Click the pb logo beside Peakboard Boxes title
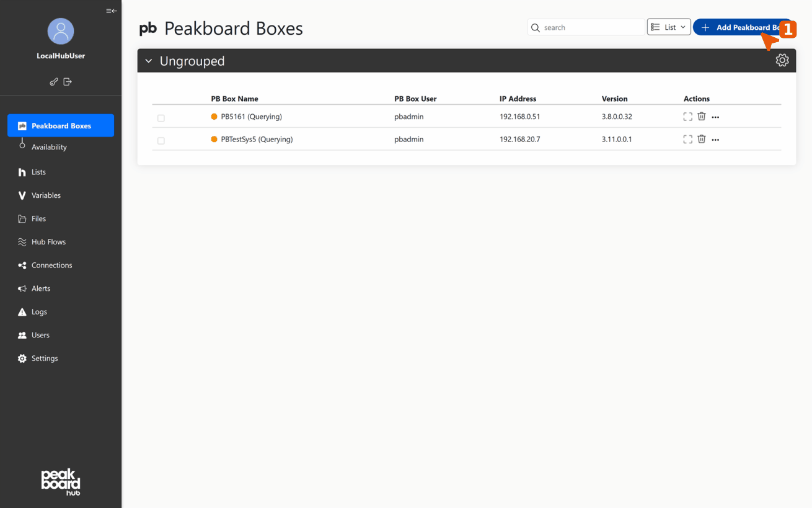The image size is (812, 508). click(x=148, y=28)
